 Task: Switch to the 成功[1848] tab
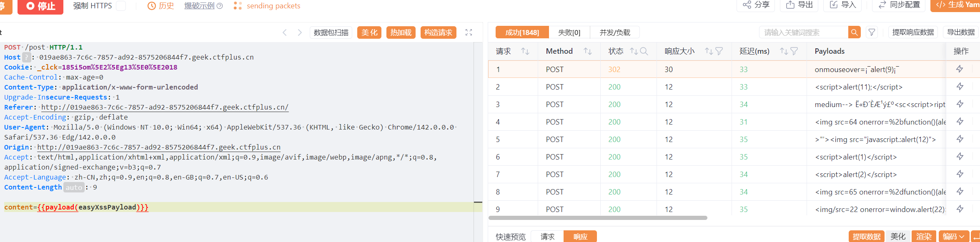click(x=522, y=32)
